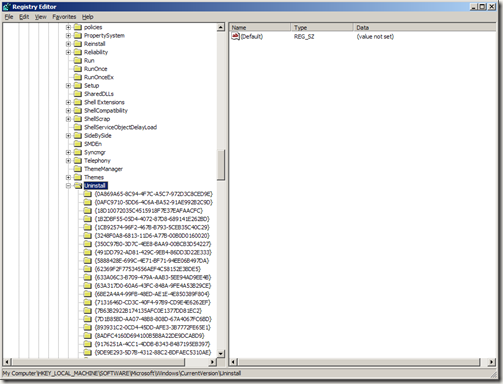
Task: Expand the Shell Extensions key
Action: [68, 102]
